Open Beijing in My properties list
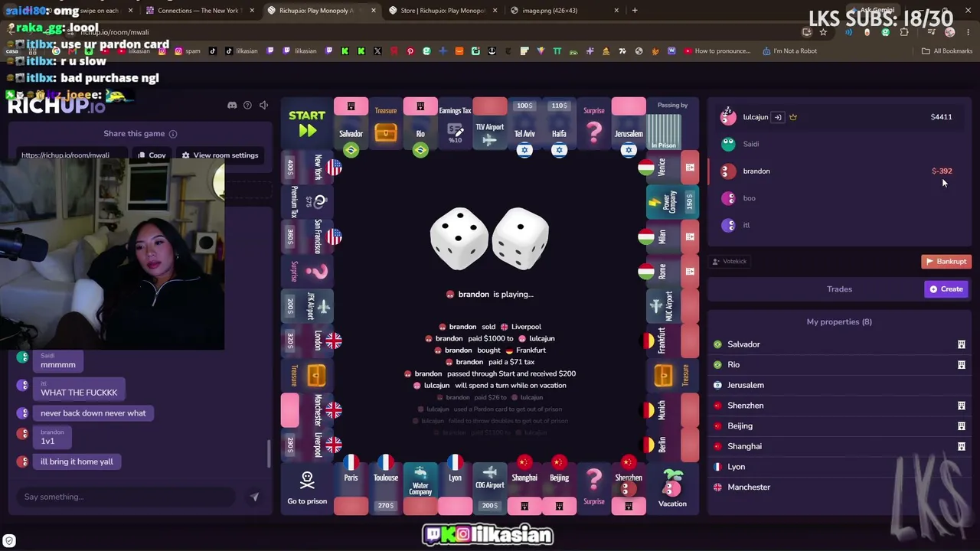Image resolution: width=980 pixels, height=551 pixels. [x=839, y=425]
